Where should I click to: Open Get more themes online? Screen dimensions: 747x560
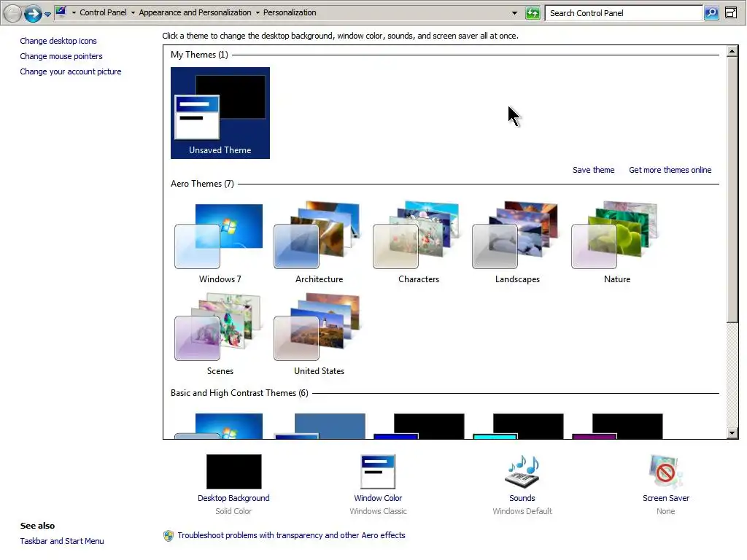(x=670, y=170)
